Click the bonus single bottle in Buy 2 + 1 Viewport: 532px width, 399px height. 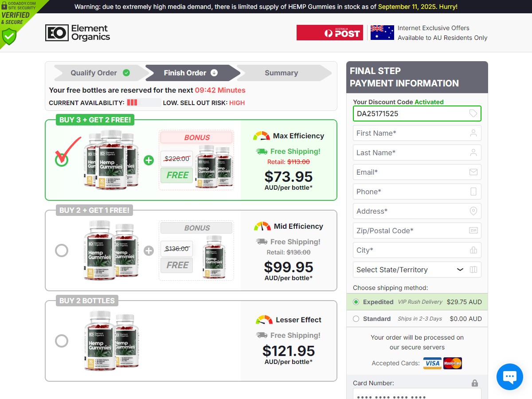[x=214, y=257]
